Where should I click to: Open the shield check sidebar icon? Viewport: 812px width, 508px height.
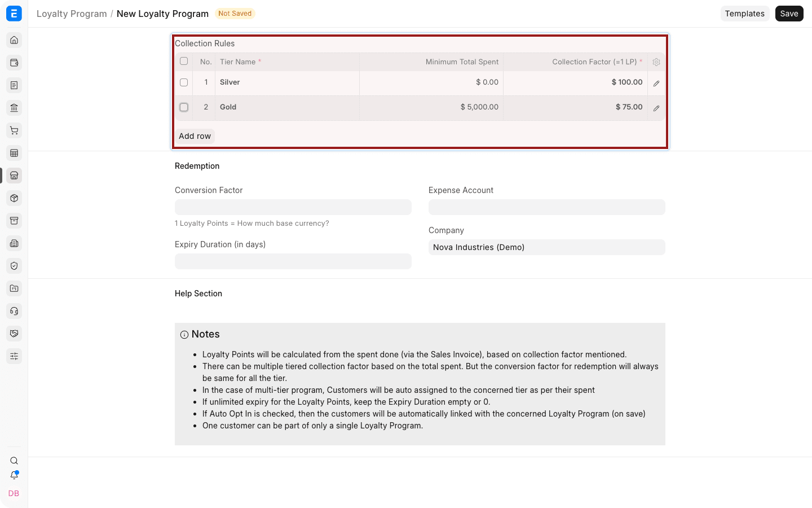click(14, 266)
